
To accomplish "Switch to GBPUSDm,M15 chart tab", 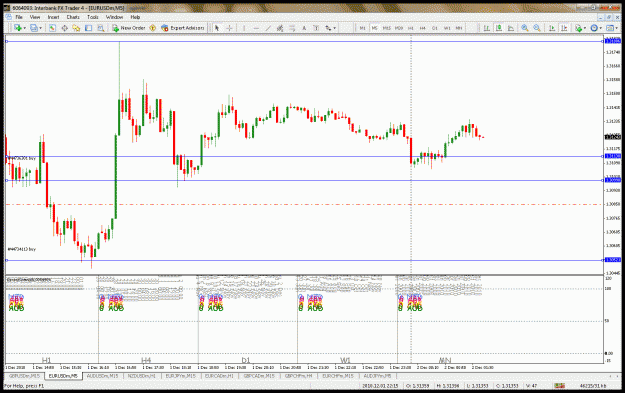I will (x=24, y=376).
